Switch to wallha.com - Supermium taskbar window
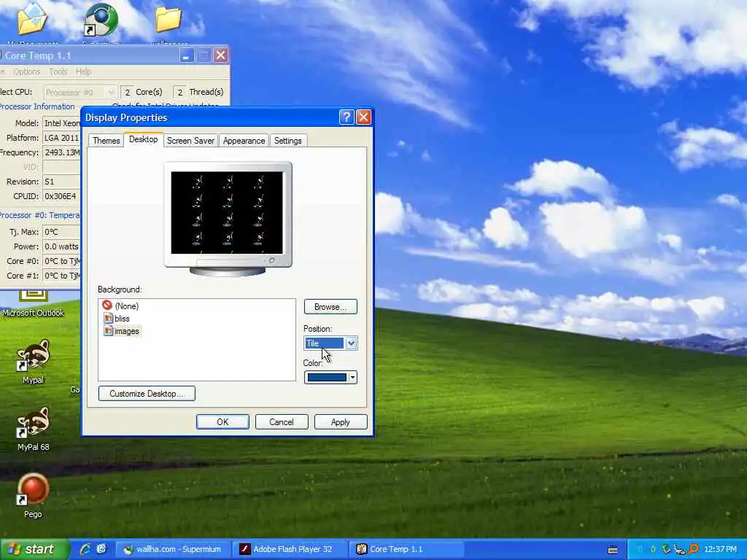The width and height of the screenshot is (747, 560). point(174,549)
